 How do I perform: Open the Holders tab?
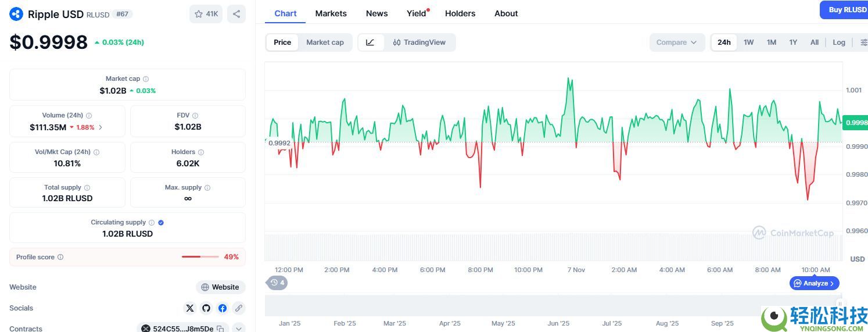pos(460,13)
